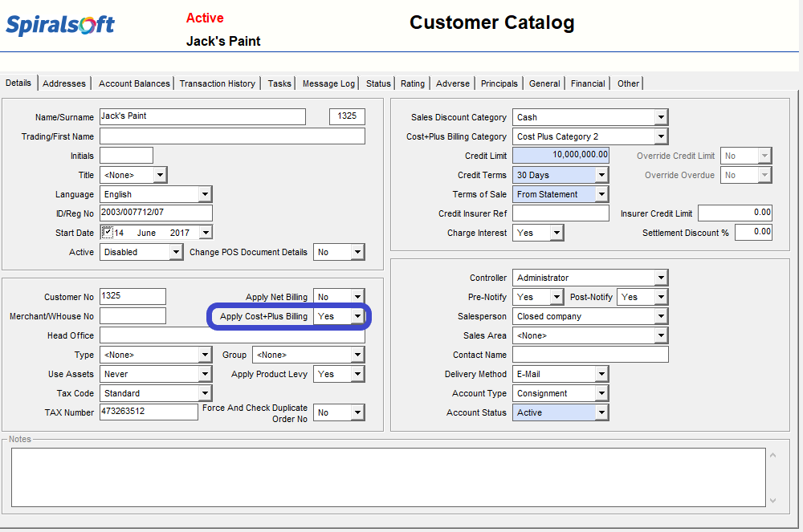
Task: Click the Notes scrollbar up arrow
Action: click(x=772, y=455)
